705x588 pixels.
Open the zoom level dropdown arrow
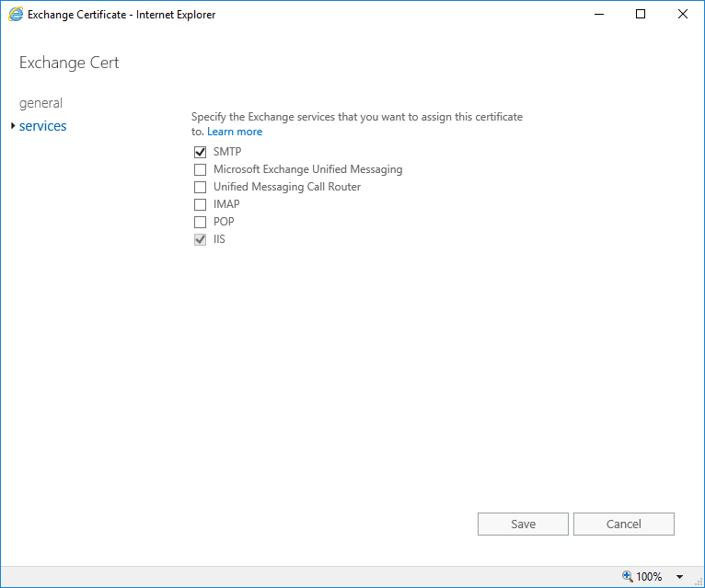[x=680, y=577]
